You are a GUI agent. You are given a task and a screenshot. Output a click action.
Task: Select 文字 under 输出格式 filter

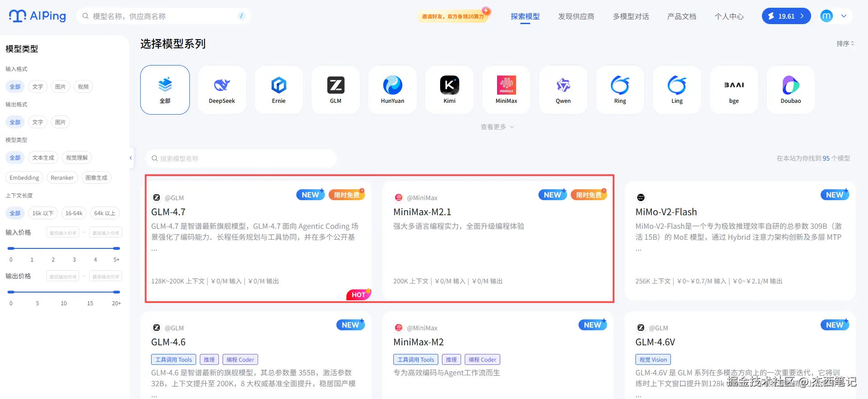(38, 122)
